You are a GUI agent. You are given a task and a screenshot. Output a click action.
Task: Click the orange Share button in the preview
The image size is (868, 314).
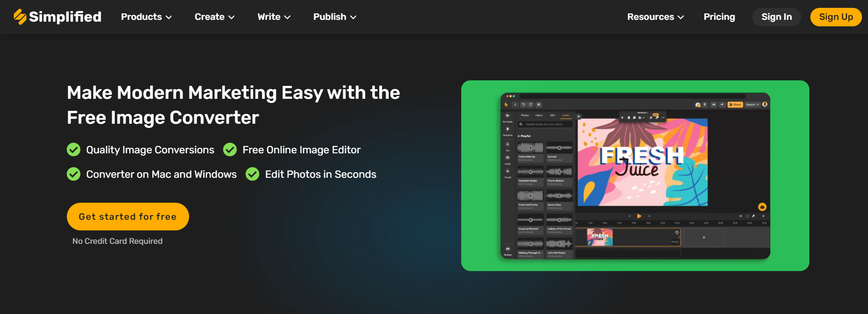click(735, 105)
